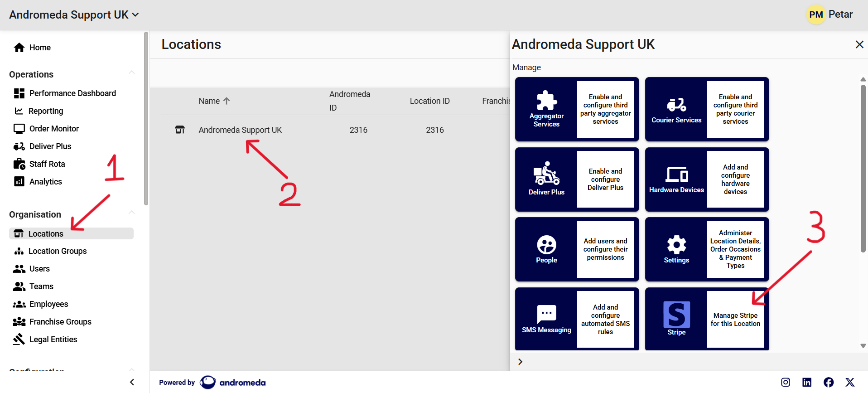
Task: Click Manage Stripe for this Location
Action: (x=735, y=320)
